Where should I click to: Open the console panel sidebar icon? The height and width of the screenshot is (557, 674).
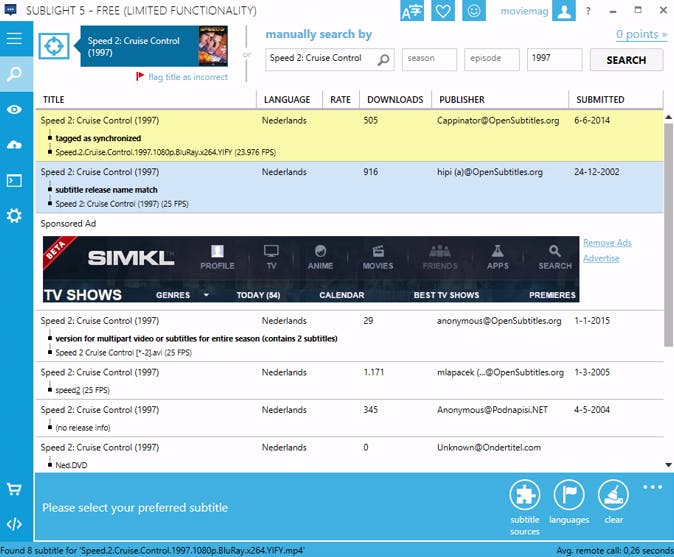(14, 181)
